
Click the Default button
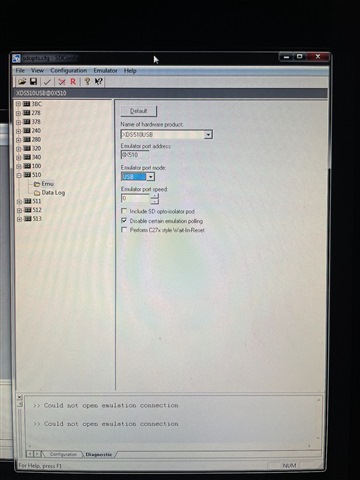139,111
